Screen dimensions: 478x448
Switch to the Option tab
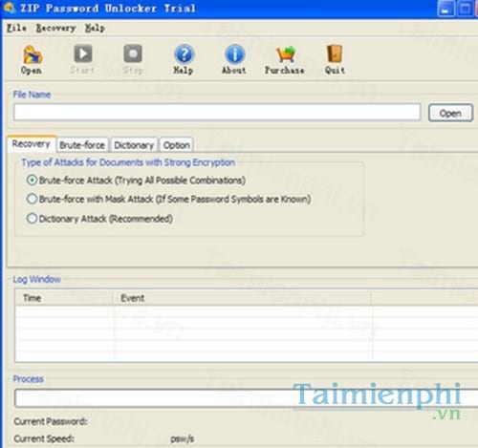pos(177,145)
